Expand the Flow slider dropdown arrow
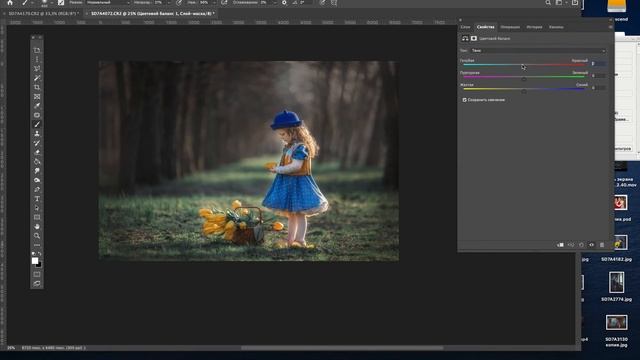Viewport: 640px width, 360px height. [214, 3]
